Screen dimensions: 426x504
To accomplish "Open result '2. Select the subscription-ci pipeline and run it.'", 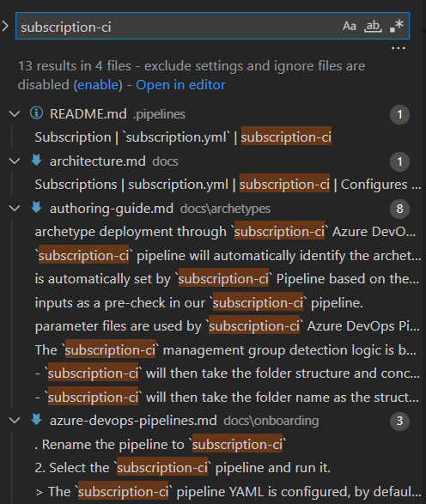I will (183, 468).
